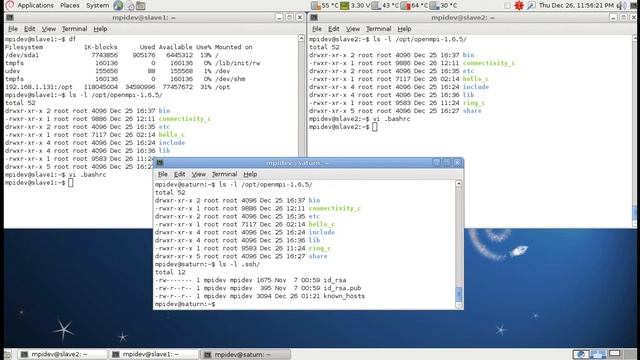The width and height of the screenshot is (640, 360).
Task: Open the volume speaker icon in the top panel
Action: [621, 5]
